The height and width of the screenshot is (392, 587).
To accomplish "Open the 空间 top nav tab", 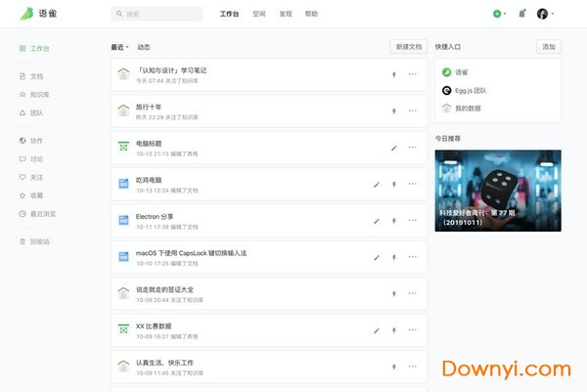I will click(x=259, y=14).
